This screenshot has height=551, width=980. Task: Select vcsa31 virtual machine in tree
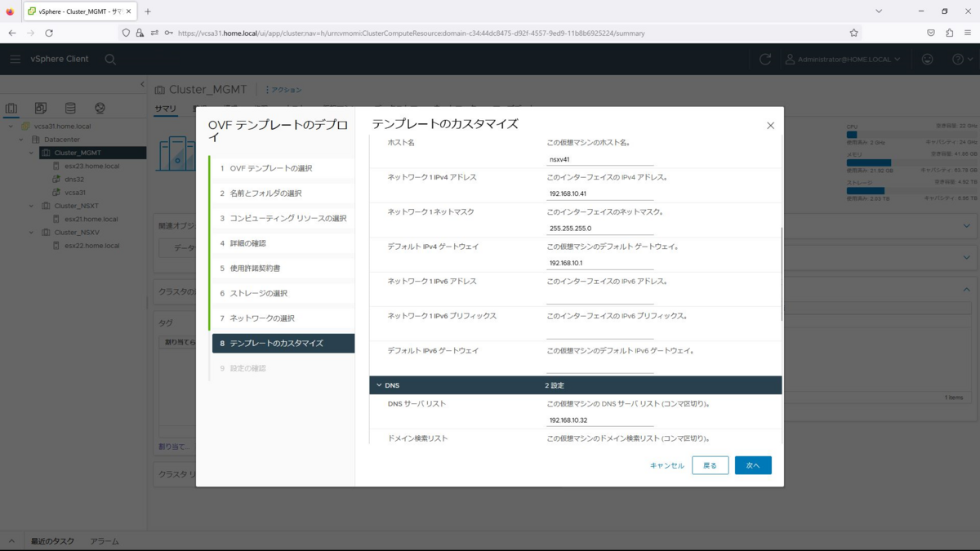coord(74,193)
